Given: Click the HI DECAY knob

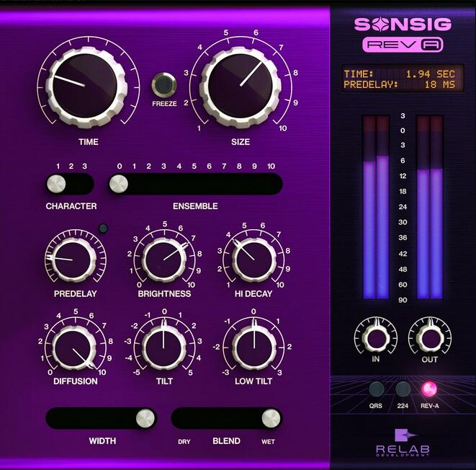Looking at the screenshot, I should [253, 260].
